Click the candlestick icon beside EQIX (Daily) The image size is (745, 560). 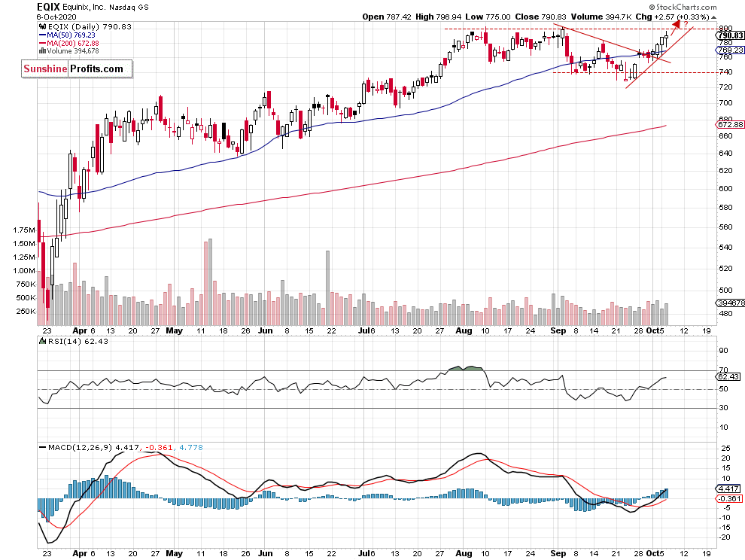[x=42, y=27]
